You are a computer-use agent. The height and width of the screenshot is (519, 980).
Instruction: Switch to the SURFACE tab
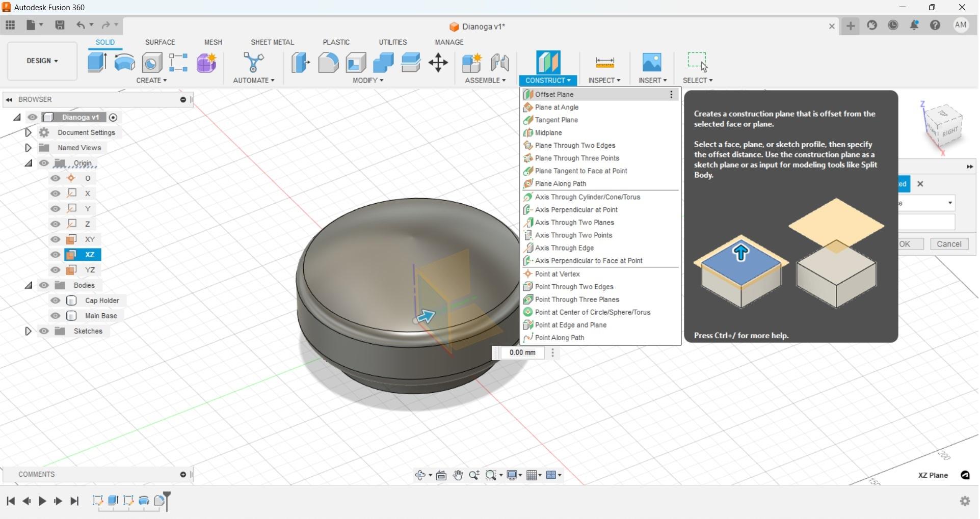[x=160, y=42]
